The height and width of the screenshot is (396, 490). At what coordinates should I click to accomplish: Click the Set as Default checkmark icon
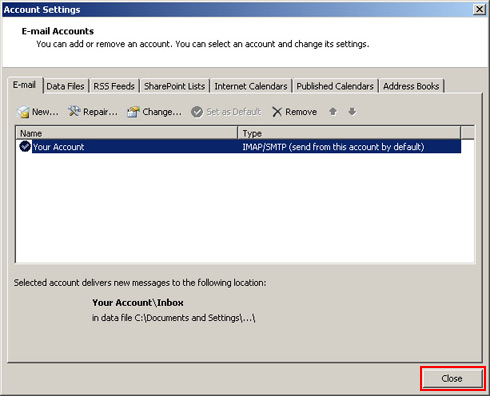click(x=197, y=112)
